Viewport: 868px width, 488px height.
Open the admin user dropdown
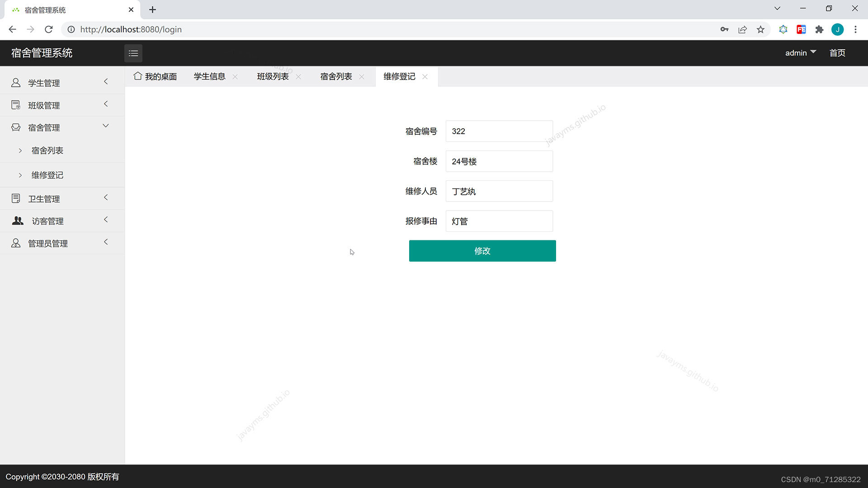pos(800,53)
